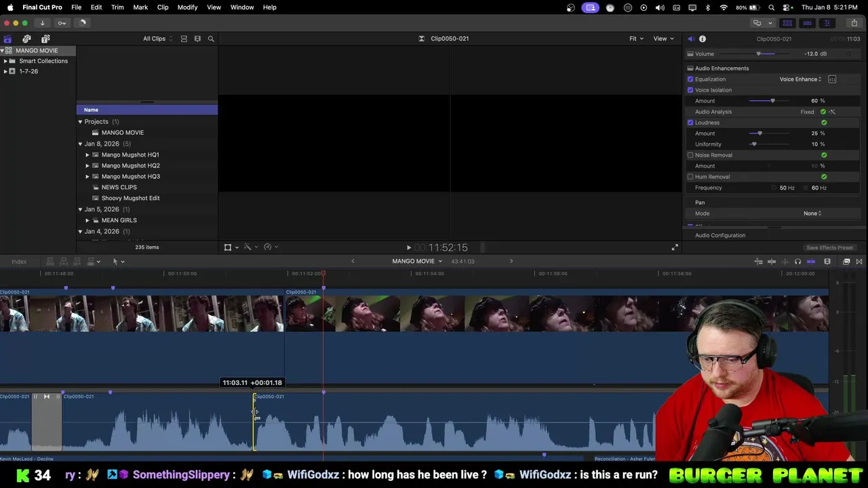The height and width of the screenshot is (488, 868).
Task: Toggle timeline visibility in toolbar
Action: click(807, 22)
